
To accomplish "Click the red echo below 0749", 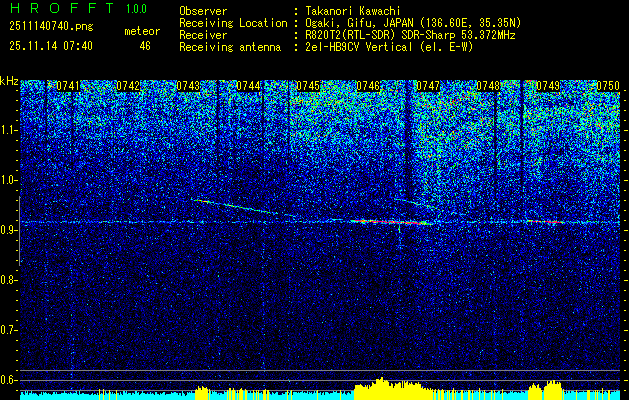I will pos(546,221).
